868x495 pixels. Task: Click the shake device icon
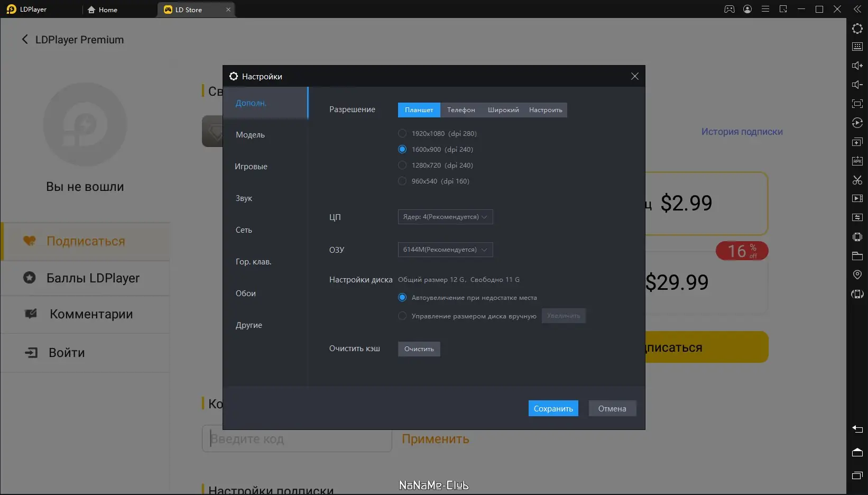[857, 237]
